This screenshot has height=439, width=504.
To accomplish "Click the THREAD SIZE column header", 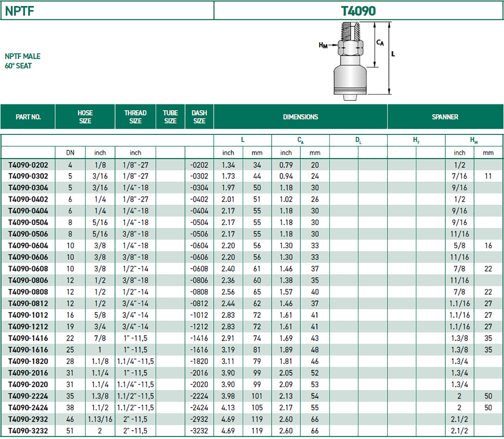I will click(x=135, y=117).
